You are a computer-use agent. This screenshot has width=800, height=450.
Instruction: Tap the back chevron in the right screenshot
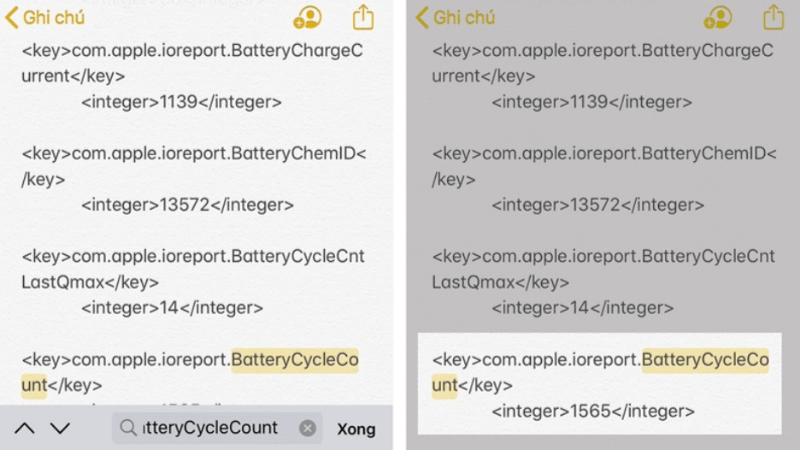click(422, 18)
